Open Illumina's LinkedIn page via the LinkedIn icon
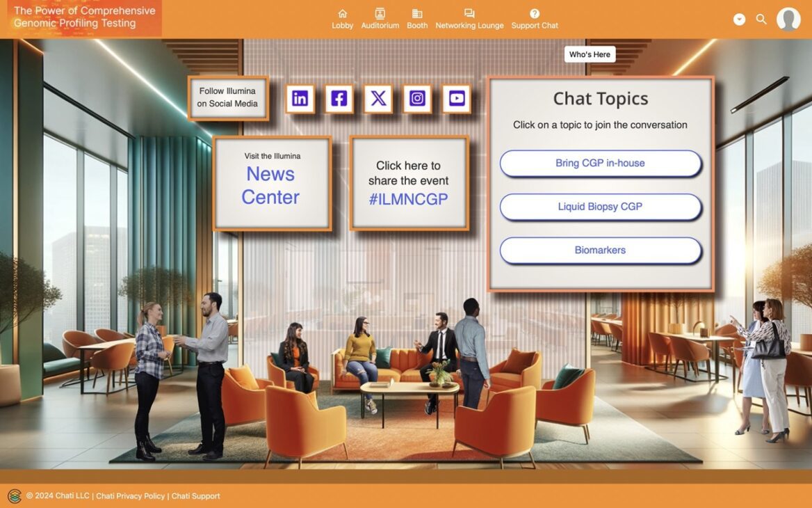The image size is (812, 508). [300, 98]
